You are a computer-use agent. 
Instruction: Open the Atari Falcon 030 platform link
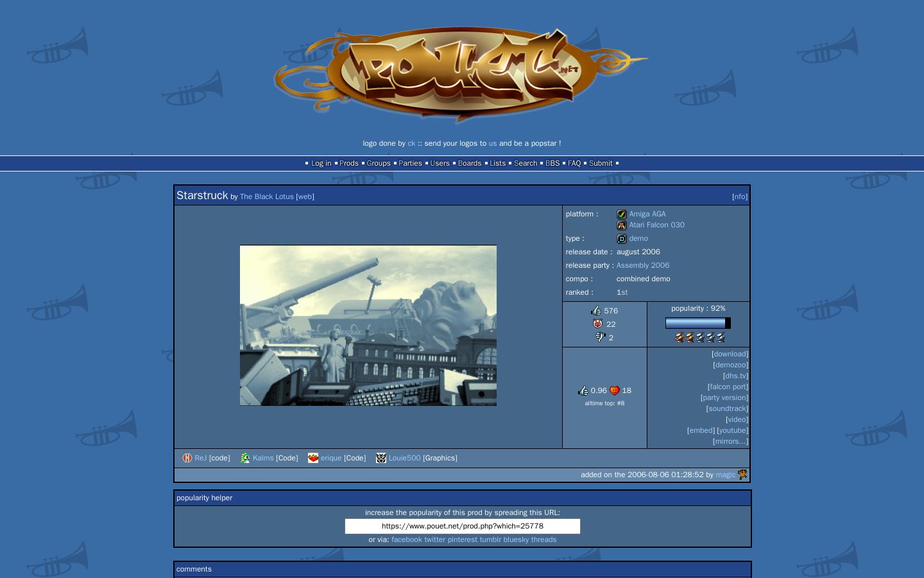point(656,225)
